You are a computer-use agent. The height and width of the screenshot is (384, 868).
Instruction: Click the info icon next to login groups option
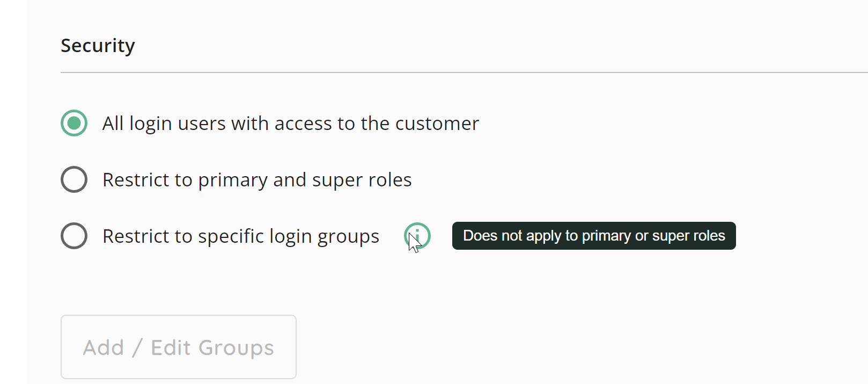click(x=417, y=236)
